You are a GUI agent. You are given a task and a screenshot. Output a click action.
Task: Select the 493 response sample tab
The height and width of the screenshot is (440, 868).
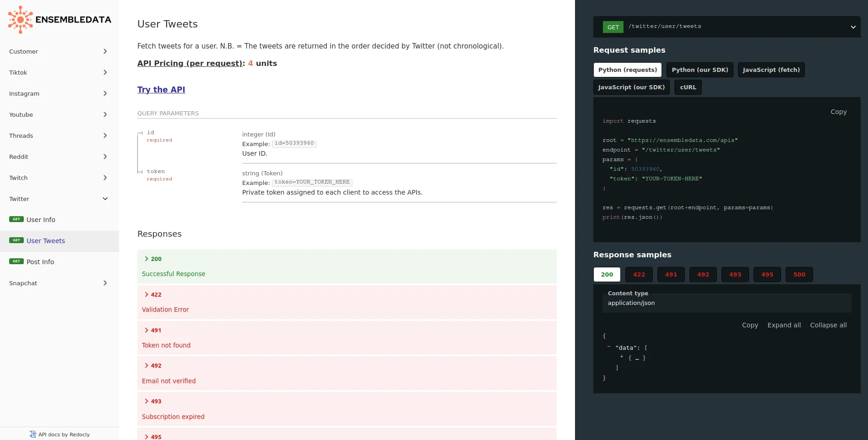tap(735, 274)
